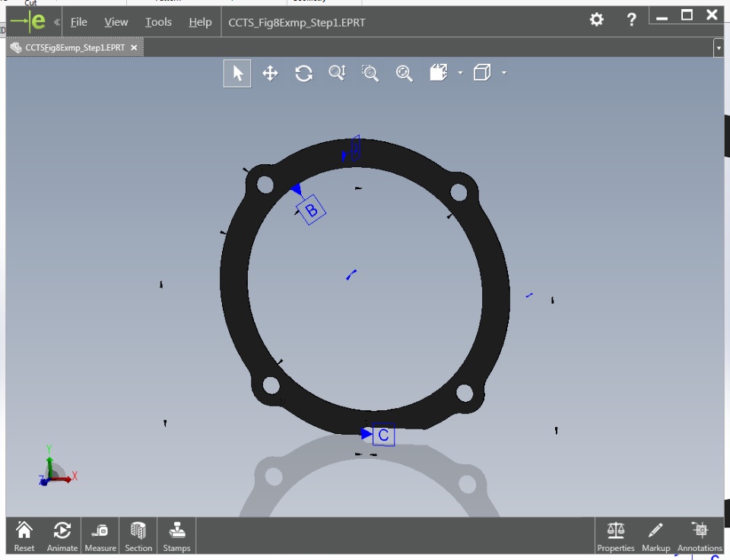Open the Section tool
730x560 pixels.
(x=138, y=536)
